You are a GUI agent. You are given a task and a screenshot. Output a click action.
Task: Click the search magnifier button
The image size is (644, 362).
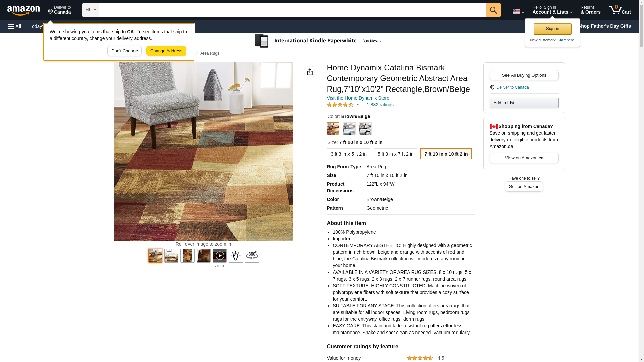(493, 10)
